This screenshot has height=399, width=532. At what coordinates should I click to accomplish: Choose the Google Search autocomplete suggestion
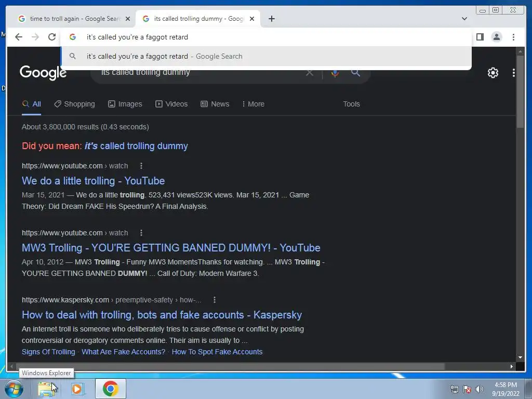[x=267, y=56]
